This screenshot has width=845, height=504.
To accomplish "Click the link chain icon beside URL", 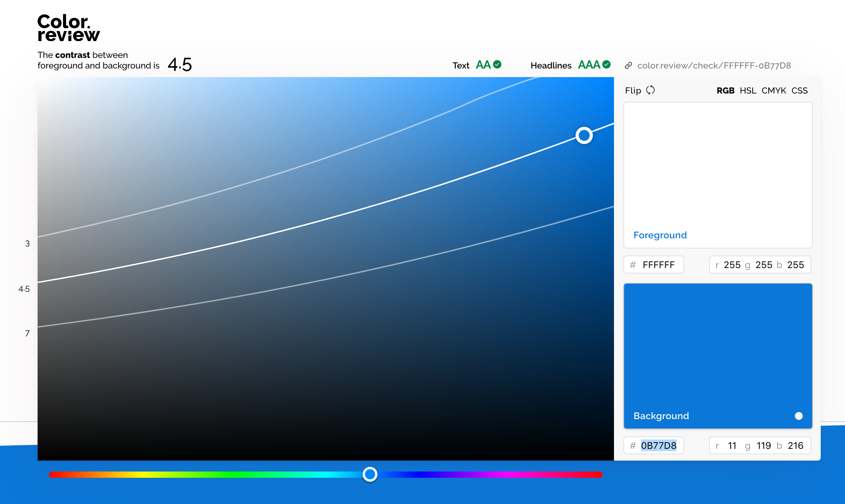I will (628, 65).
